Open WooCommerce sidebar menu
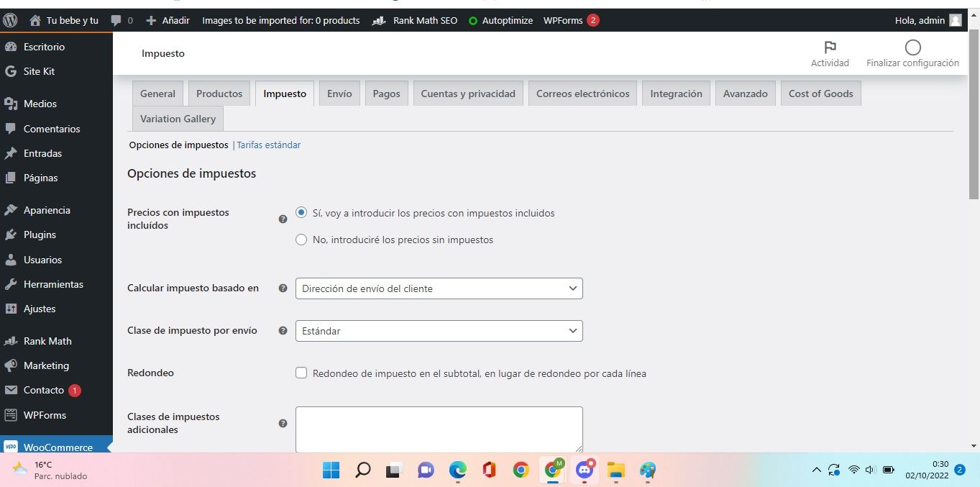980x487 pixels. coord(56,445)
